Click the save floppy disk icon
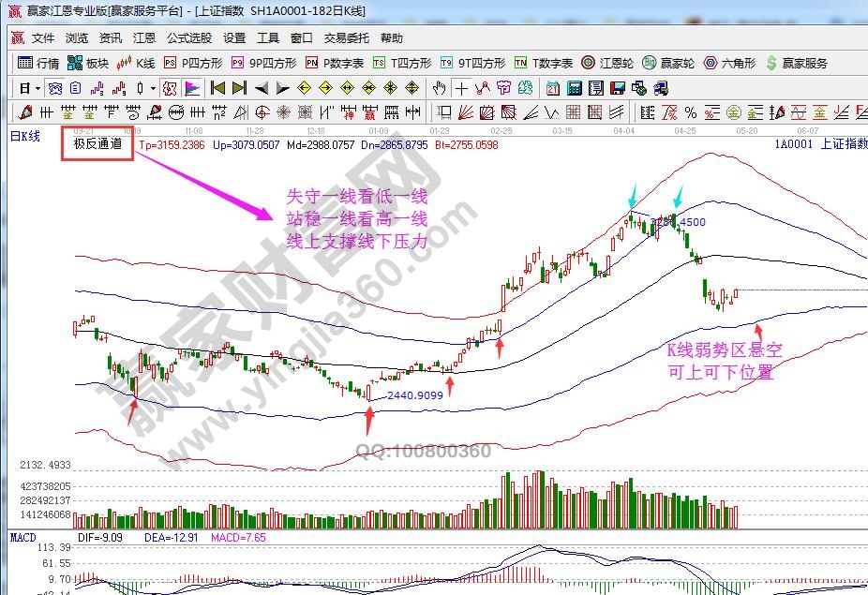Image resolution: width=868 pixels, height=595 pixels. tap(617, 88)
